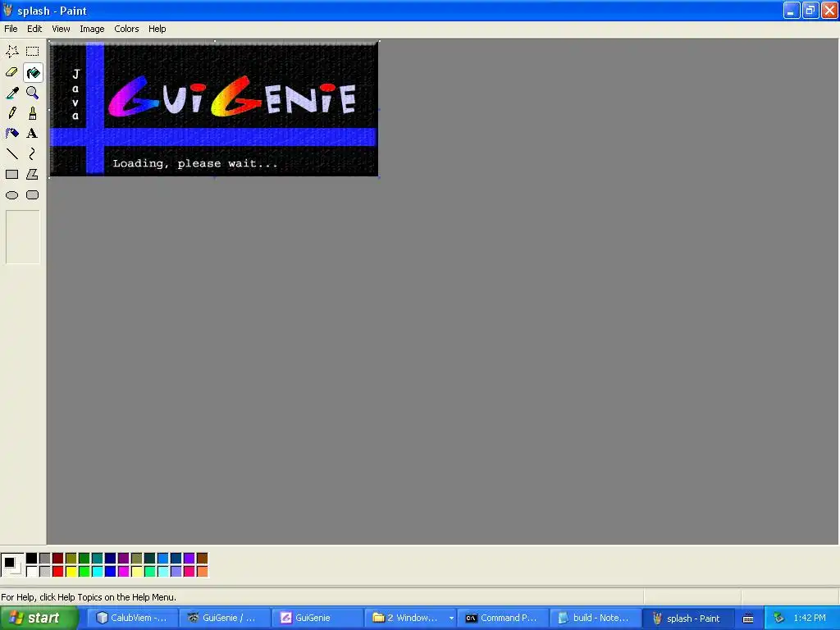Switch to the GuiGenie app taskbar button
Image resolution: width=840 pixels, height=630 pixels.
point(317,619)
